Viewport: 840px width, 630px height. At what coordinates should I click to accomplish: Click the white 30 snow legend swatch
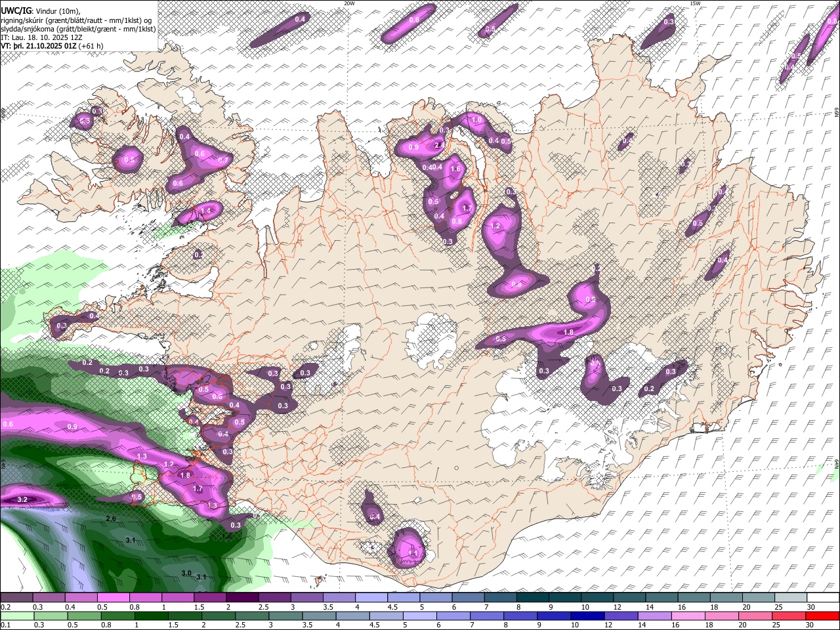click(823, 598)
